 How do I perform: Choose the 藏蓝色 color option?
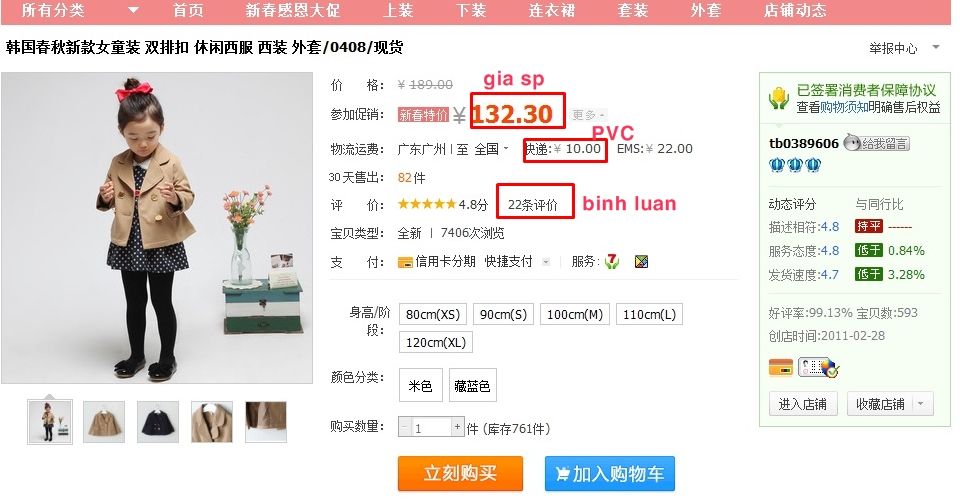tap(472, 385)
